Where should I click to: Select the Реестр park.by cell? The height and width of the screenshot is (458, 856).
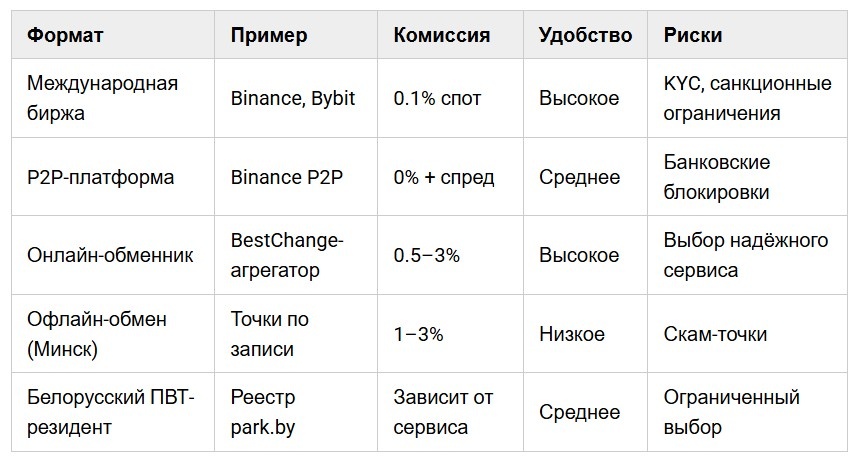tap(295, 412)
